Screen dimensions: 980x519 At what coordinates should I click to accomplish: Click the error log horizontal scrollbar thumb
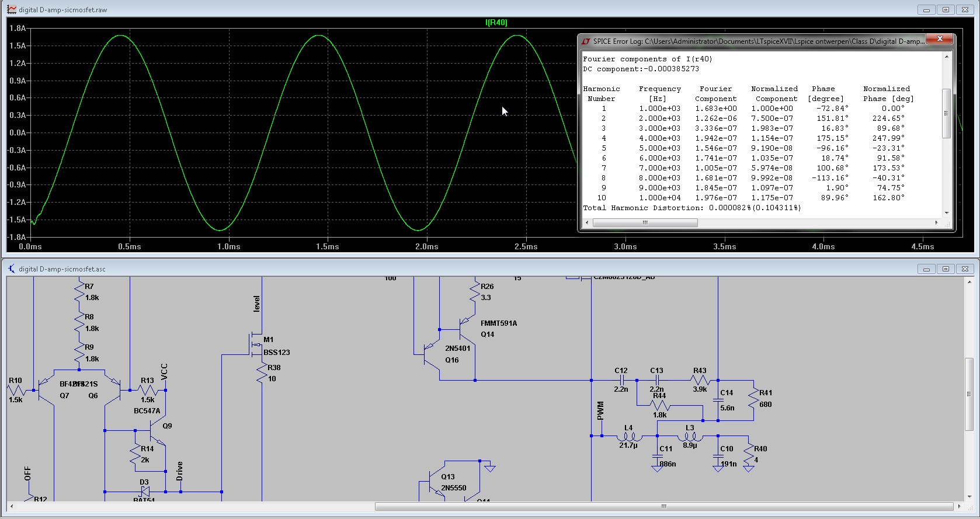coord(645,222)
